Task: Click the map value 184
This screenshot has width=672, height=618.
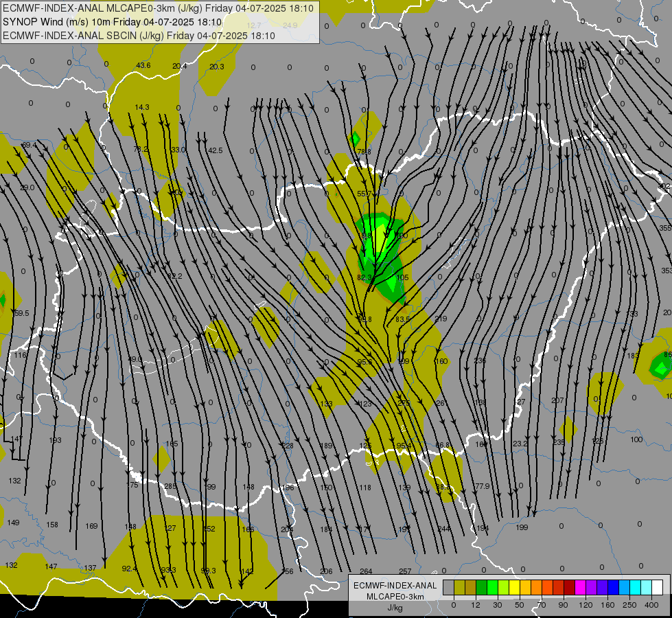Action: [x=326, y=529]
